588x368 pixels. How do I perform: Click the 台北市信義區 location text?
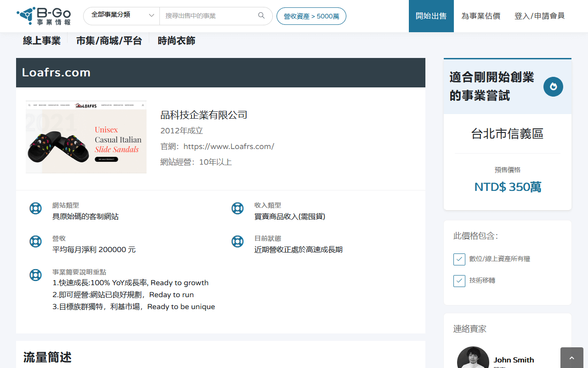[x=508, y=134]
